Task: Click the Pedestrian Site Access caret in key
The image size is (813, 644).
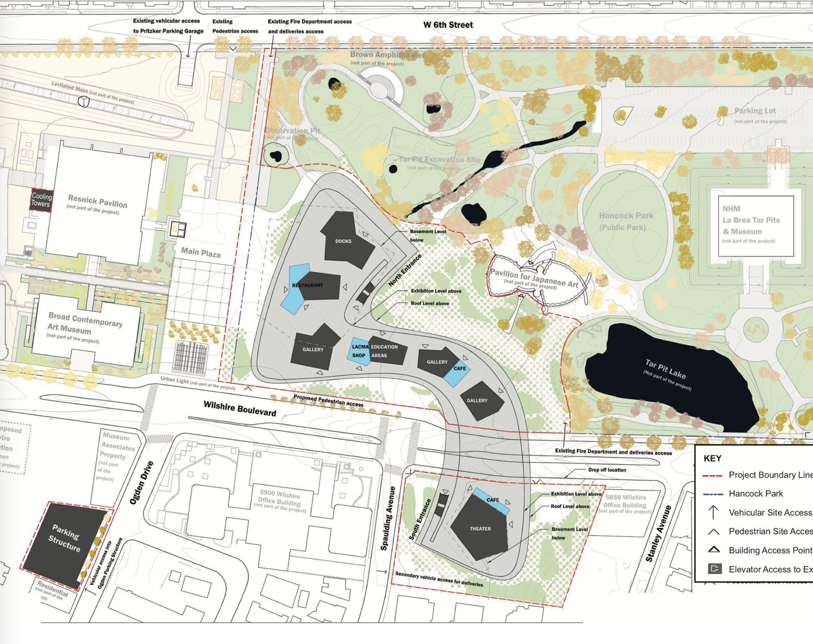Action: coord(713,532)
